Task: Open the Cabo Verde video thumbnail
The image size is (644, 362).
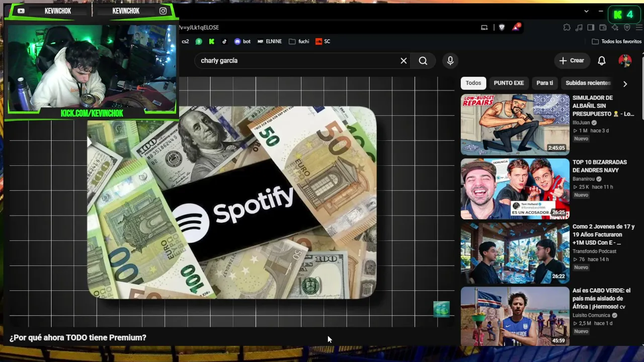Action: [515, 316]
